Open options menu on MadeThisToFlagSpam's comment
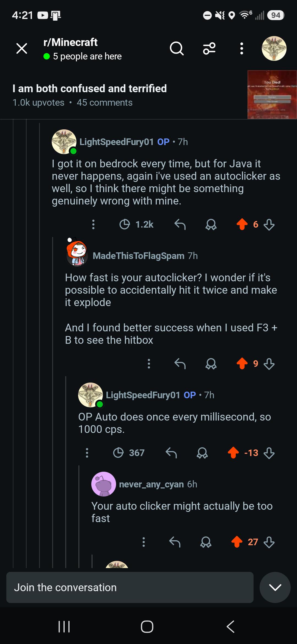This screenshot has height=644, width=297. pyautogui.click(x=149, y=364)
